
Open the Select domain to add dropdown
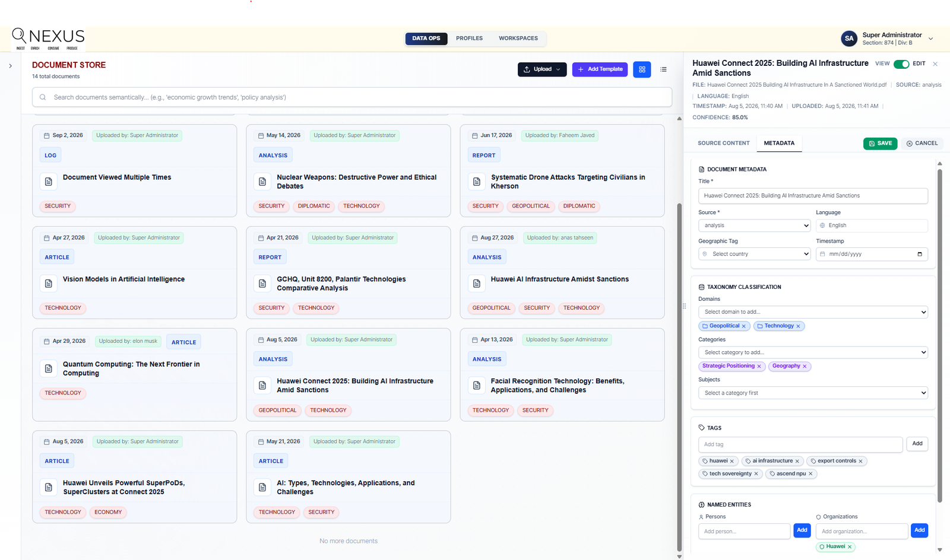click(813, 312)
